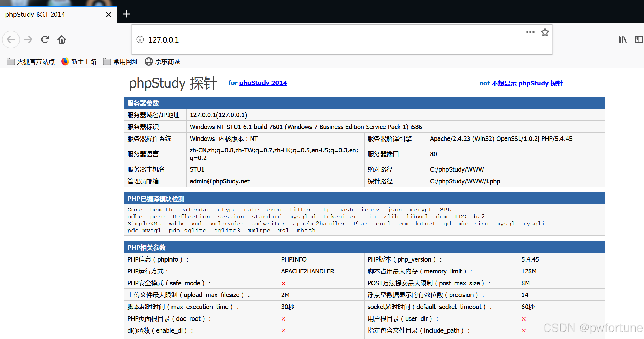Select the hostname value STU1
The image size is (644, 339).
[197, 169]
